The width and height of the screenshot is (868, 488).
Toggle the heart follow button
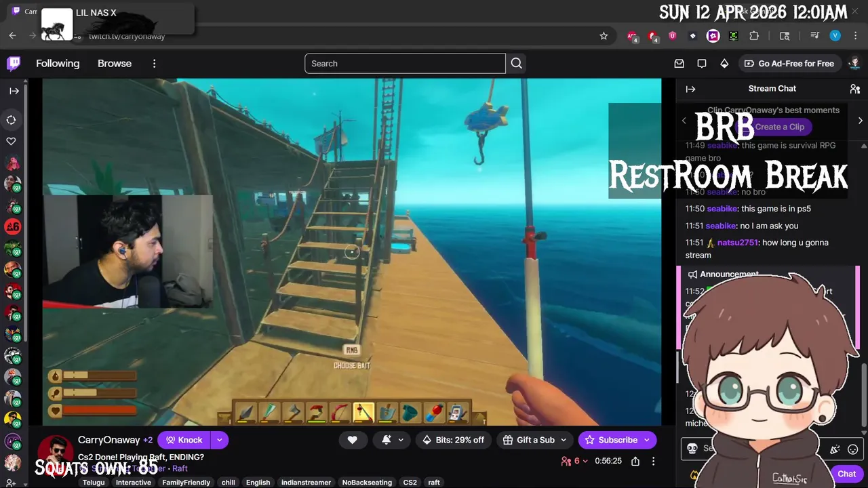click(x=352, y=440)
